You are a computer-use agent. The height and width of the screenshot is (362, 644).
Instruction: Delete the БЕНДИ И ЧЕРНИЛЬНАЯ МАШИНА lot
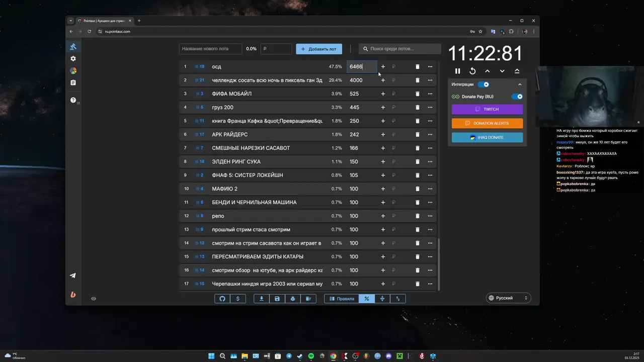[417, 202]
